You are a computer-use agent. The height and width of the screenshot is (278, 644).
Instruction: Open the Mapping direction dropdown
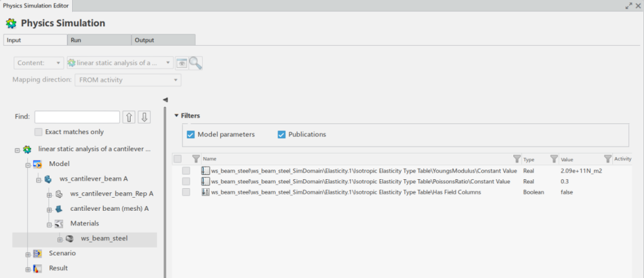[128, 80]
